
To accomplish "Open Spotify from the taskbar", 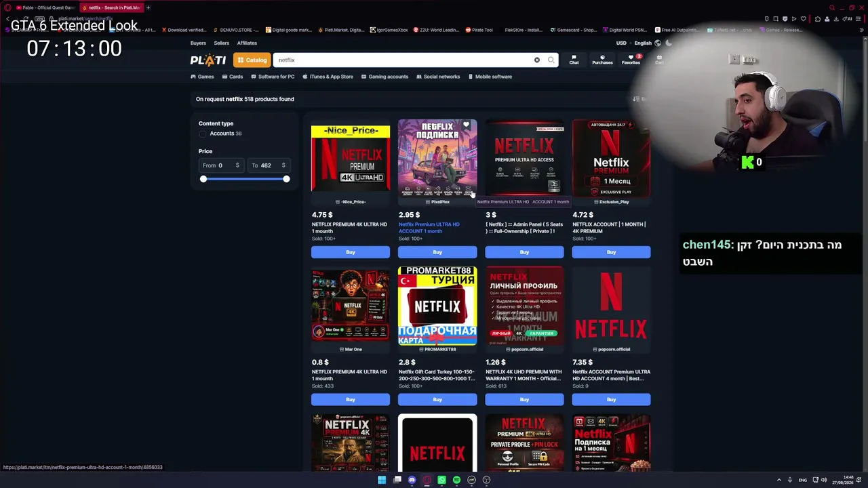I will 456,480.
